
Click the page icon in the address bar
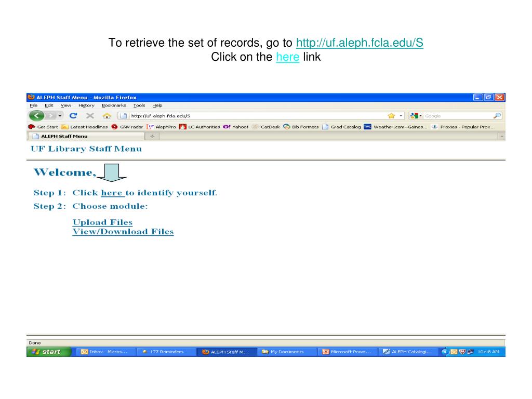pos(124,116)
